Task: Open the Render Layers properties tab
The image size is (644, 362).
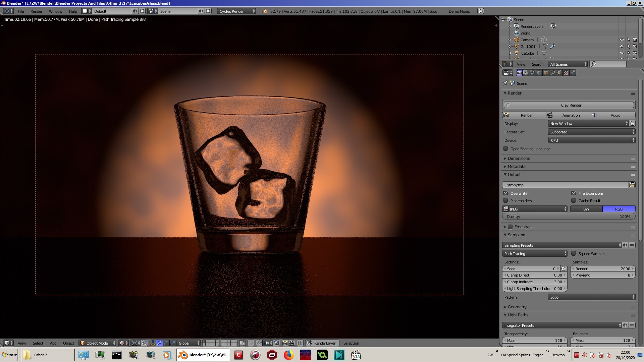Action: coord(525,73)
